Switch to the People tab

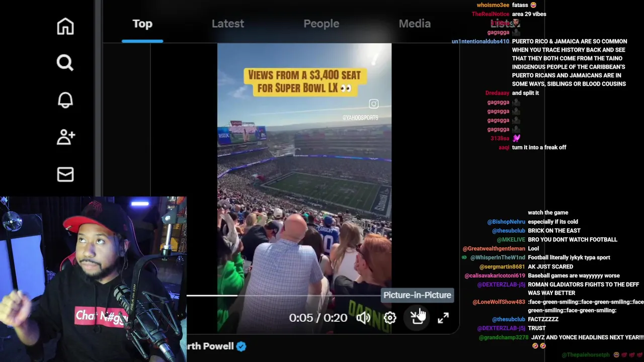click(x=321, y=24)
